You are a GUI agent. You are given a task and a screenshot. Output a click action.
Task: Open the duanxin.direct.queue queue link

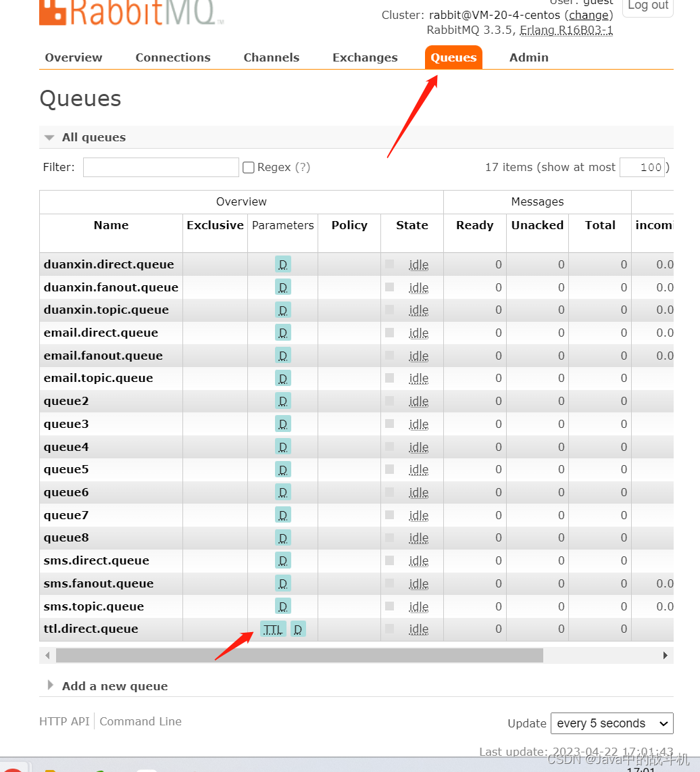coord(109,264)
